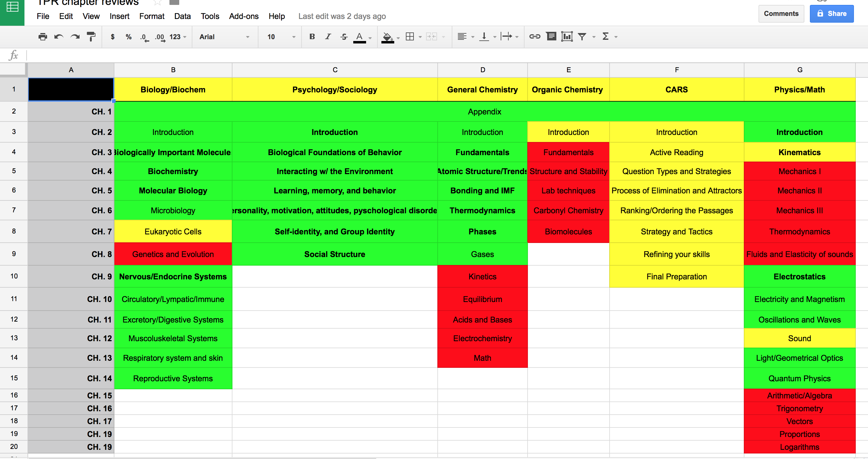Select the Eukaryotic Cells cell

tap(173, 232)
